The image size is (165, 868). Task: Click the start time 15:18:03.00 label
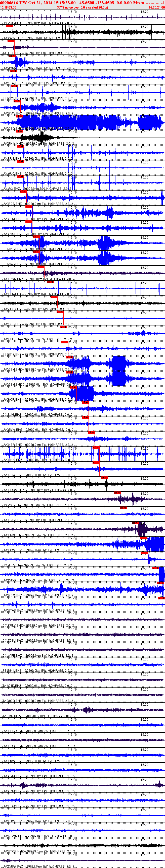pos(8,7)
